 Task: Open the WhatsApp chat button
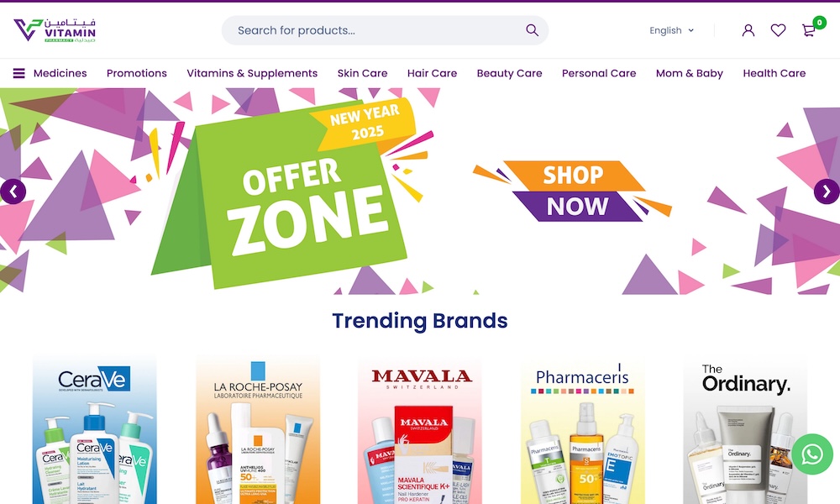[812, 454]
